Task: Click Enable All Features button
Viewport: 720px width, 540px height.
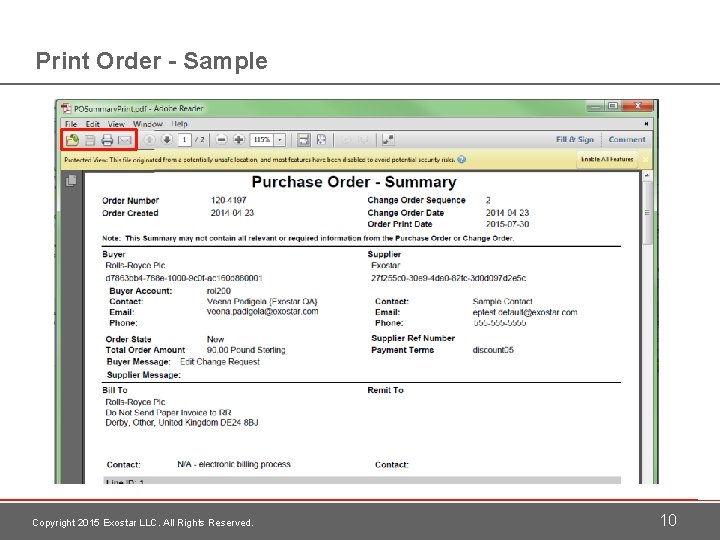Action: point(607,159)
